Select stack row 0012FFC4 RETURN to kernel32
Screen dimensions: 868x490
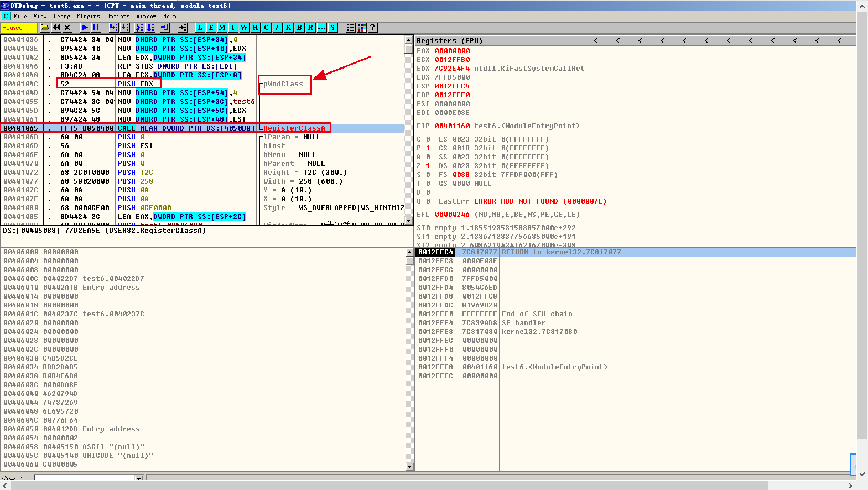click(635, 252)
